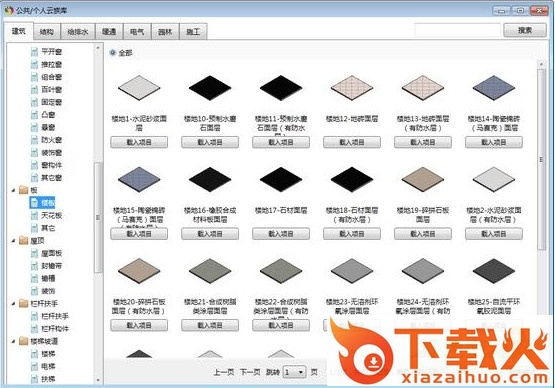The image size is (555, 388).
Task: Click the 屋面板 item icon
Action: tap(34, 253)
